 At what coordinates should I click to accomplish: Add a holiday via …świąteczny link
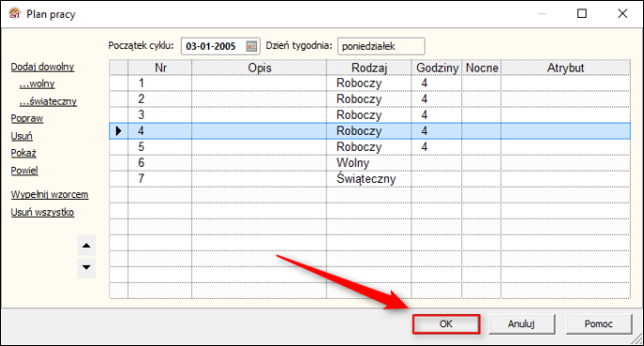48,101
